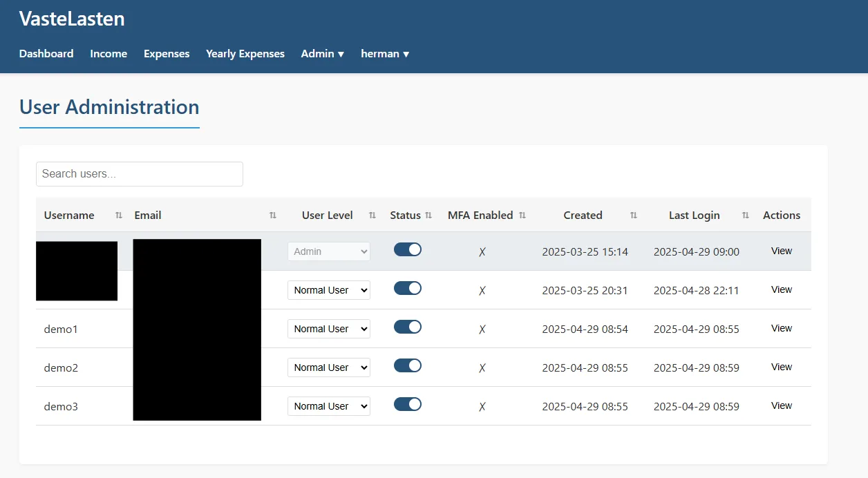Sort by MFA Enabled arrows icon
Viewport: 868px width, 478px height.
(522, 216)
